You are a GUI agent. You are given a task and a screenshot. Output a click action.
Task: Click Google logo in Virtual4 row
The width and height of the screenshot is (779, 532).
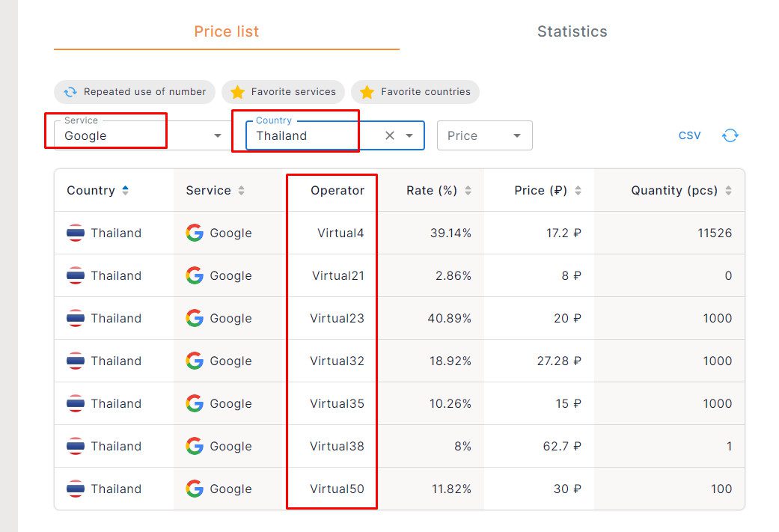point(195,233)
